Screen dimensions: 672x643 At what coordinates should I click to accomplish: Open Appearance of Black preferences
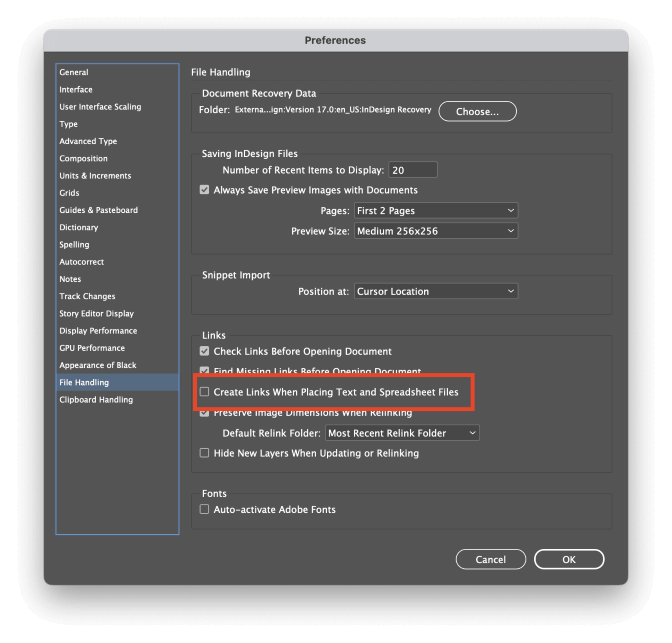tap(98, 365)
